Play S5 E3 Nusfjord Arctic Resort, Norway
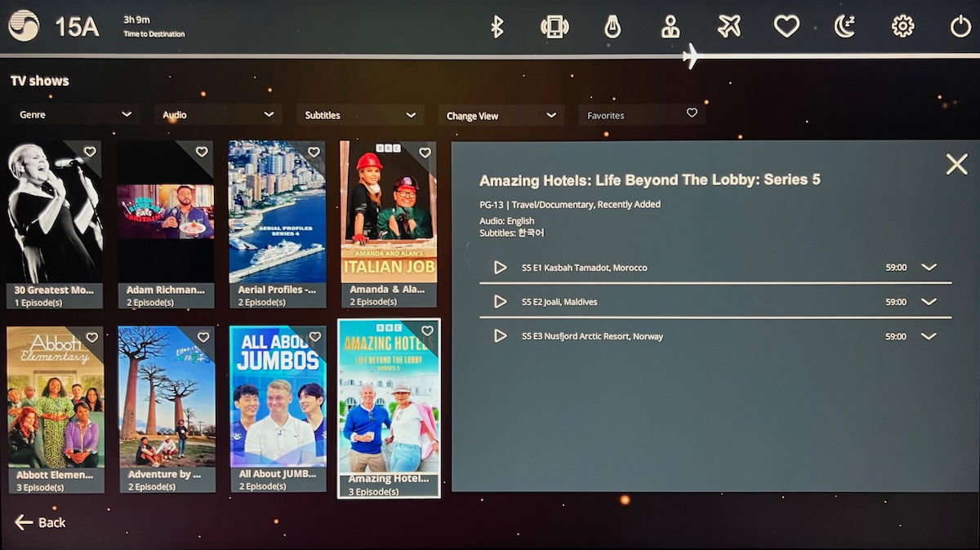This screenshot has height=550, width=980. [x=501, y=335]
